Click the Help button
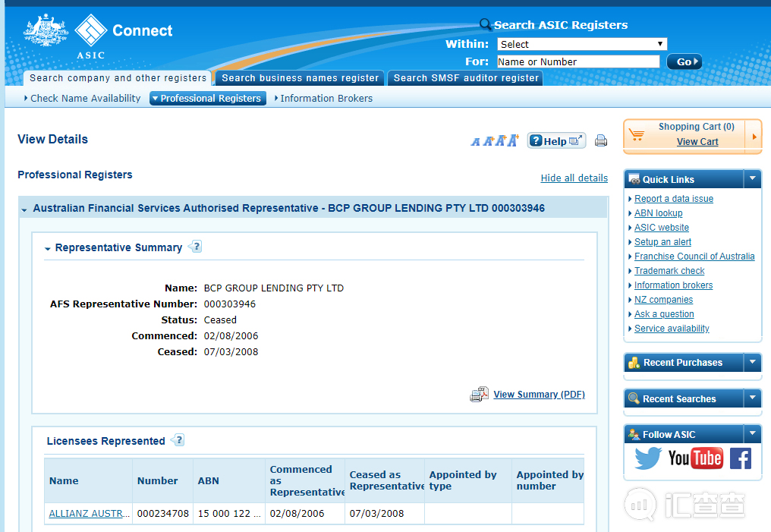The height and width of the screenshot is (532, 771). pos(556,141)
